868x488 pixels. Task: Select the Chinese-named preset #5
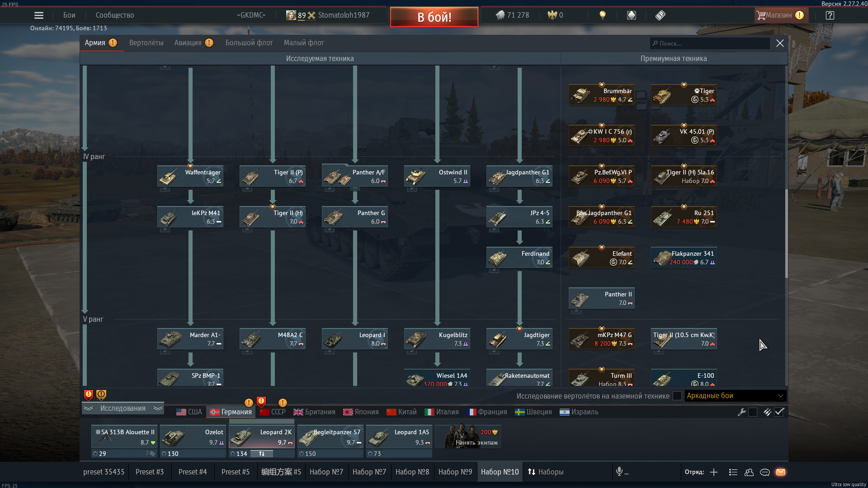281,472
